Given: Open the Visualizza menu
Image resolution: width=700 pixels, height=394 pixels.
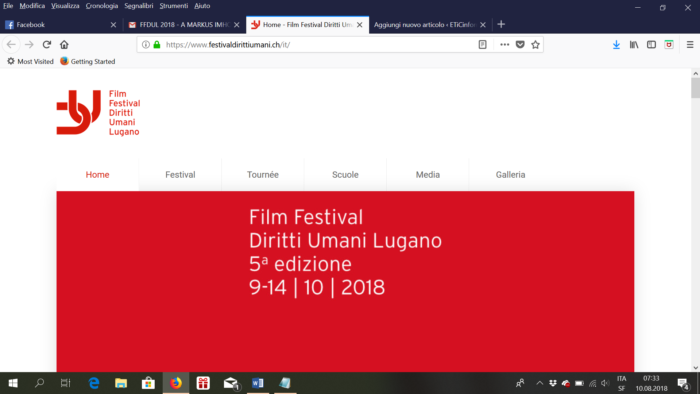Looking at the screenshot, I should click(x=65, y=6).
